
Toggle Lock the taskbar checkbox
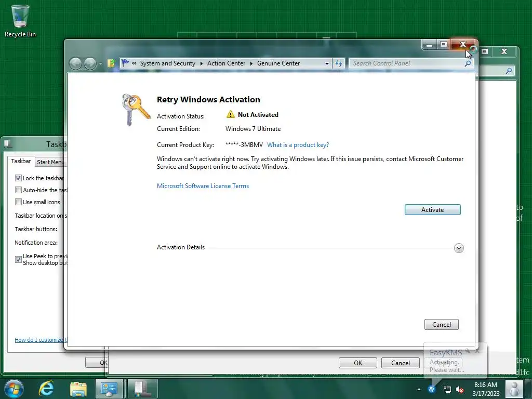coord(18,178)
